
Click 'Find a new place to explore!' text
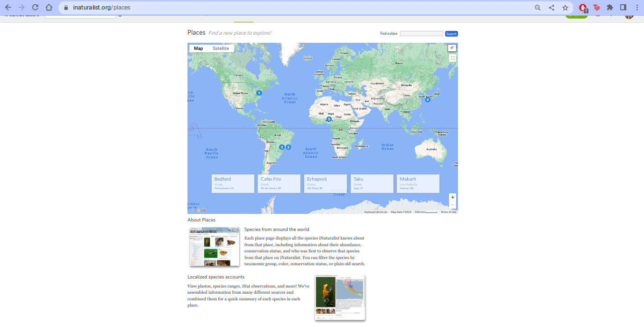coord(240,33)
